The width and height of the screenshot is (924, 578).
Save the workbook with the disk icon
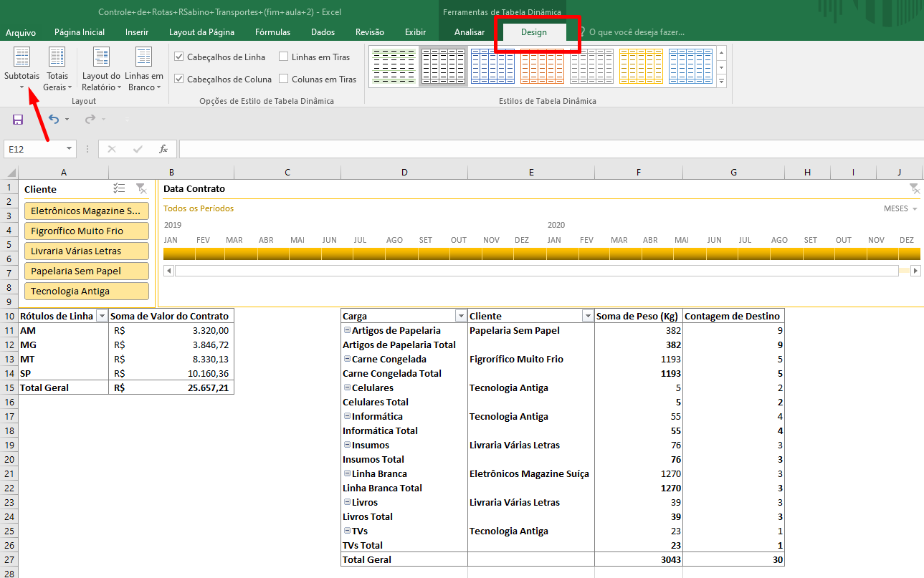pos(18,119)
